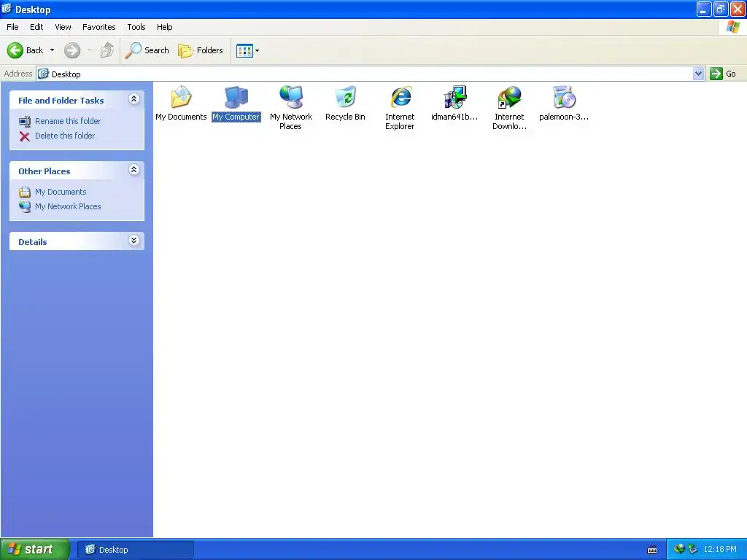Screen dimensions: 747x560
Task: Open My Network Places in Other Places
Action: tap(68, 206)
